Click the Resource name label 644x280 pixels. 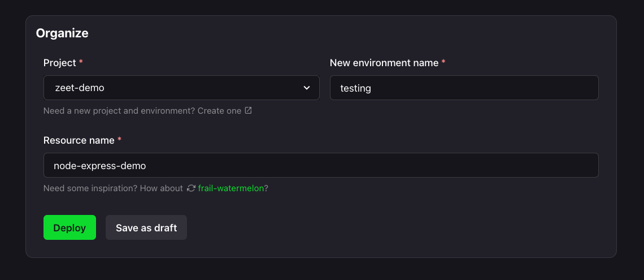[79, 140]
